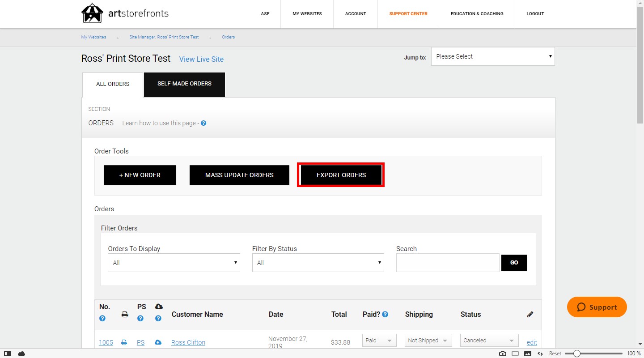644x358 pixels.
Task: Click the download cloud icon for order 1005
Action: pos(158,342)
